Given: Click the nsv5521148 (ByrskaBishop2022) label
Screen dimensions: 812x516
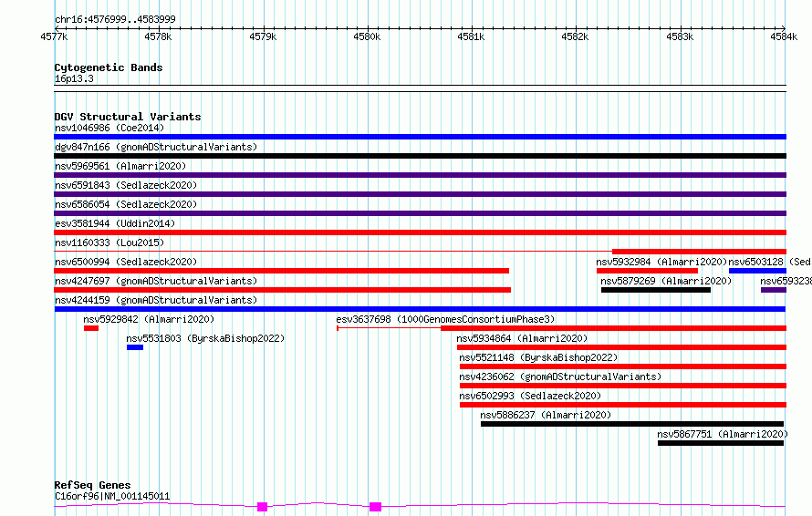Looking at the screenshot, I should (x=538, y=357).
